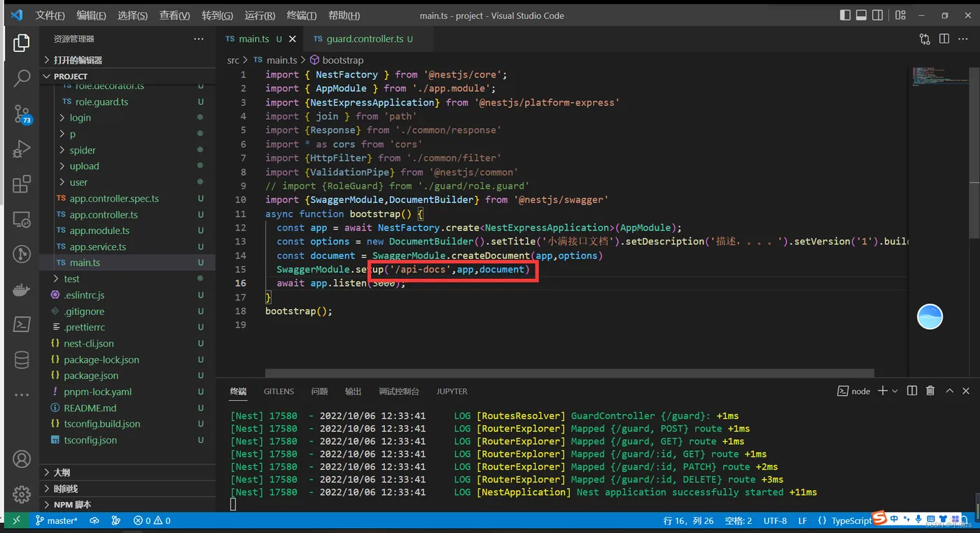980x533 pixels.
Task: Open the Docker view
Action: coord(22,289)
